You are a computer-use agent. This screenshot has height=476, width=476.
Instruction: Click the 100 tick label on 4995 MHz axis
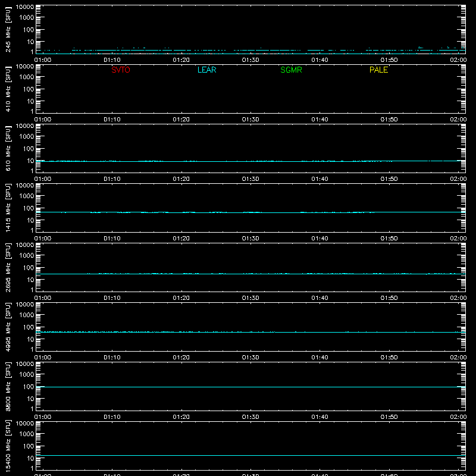pyautogui.click(x=29, y=327)
